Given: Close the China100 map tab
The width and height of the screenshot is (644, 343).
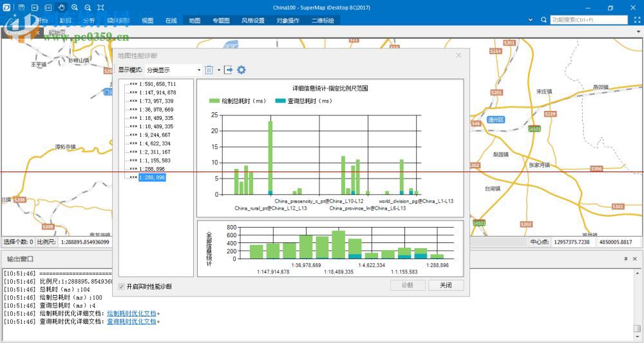Looking at the screenshot, I should click(x=37, y=32).
